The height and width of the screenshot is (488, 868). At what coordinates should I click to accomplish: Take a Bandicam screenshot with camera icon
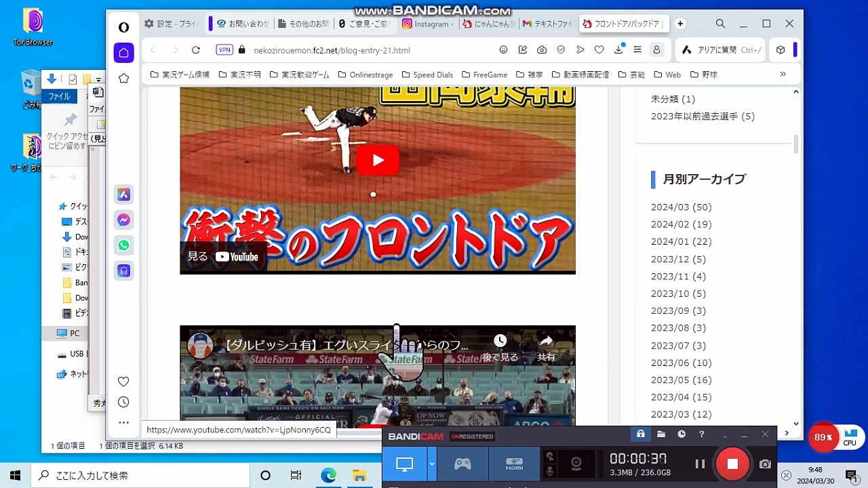point(765,464)
